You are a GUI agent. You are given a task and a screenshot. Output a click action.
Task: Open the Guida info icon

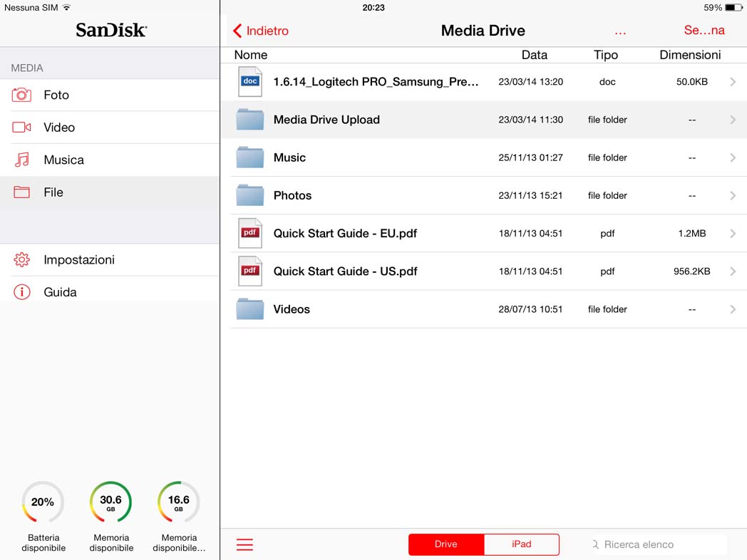pyautogui.click(x=21, y=292)
